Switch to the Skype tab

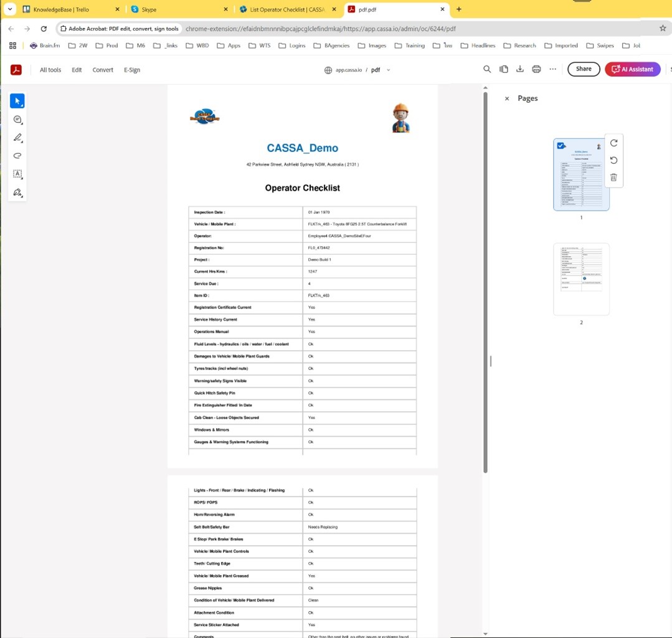[x=180, y=9]
